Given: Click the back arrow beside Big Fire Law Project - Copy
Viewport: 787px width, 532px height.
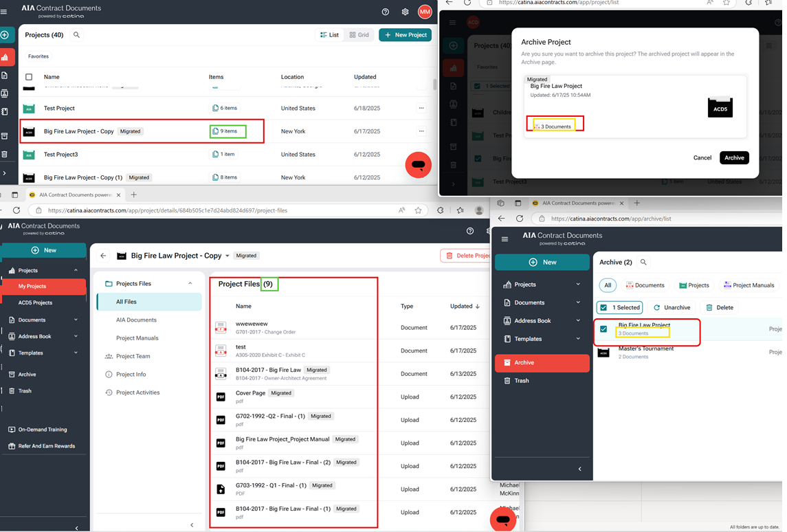Looking at the screenshot, I should click(103, 256).
